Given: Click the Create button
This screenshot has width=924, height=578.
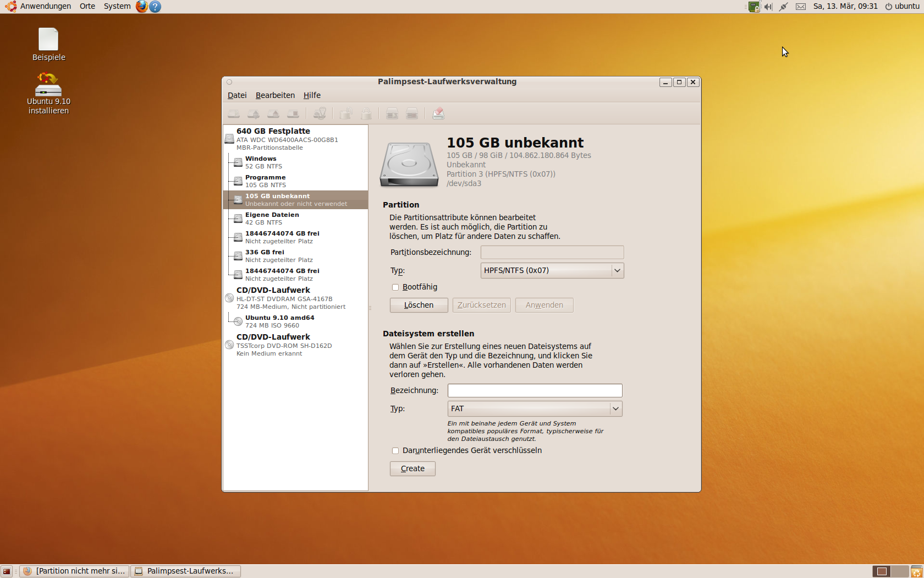Looking at the screenshot, I should click(x=413, y=469).
